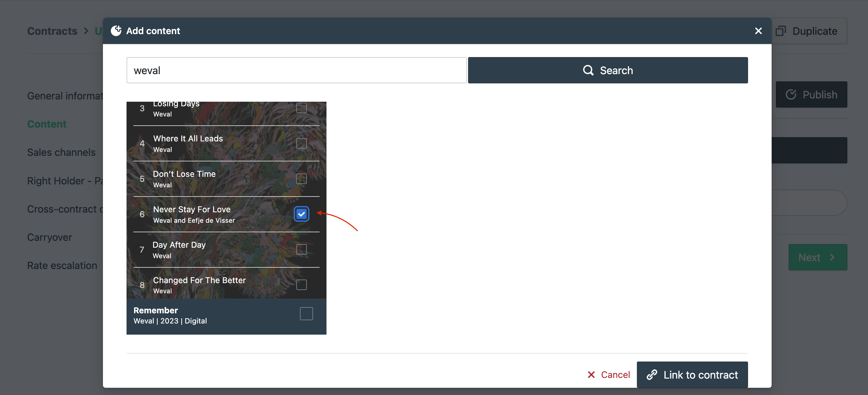The height and width of the screenshot is (395, 868).
Task: Close the Add content dialog
Action: (758, 31)
